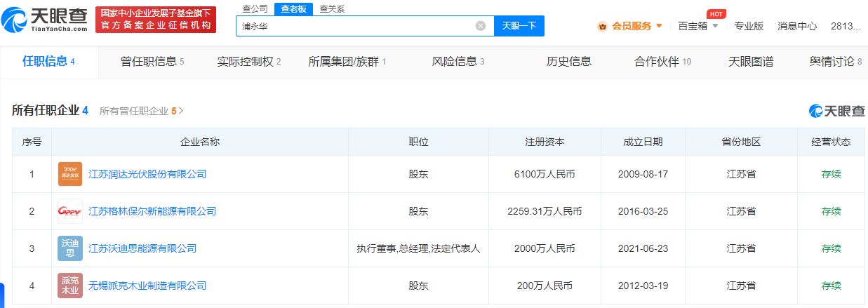
Task: Click the 执行董事,总经理,法定代表人 position cell
Action: pos(418,248)
